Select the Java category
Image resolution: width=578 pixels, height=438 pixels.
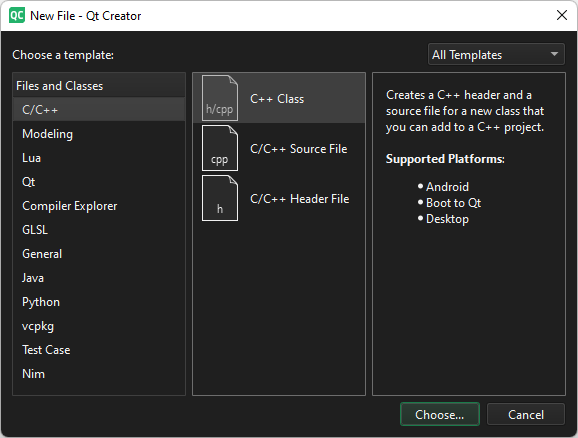click(x=99, y=277)
